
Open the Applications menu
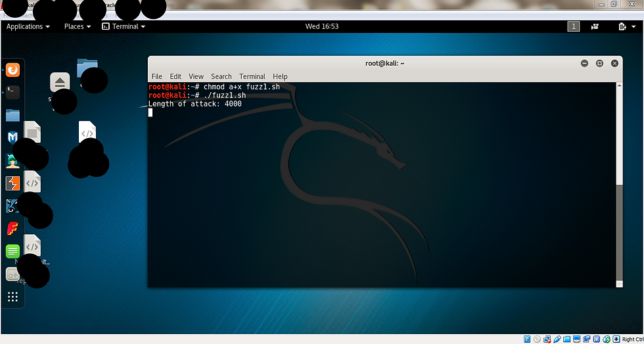point(28,26)
